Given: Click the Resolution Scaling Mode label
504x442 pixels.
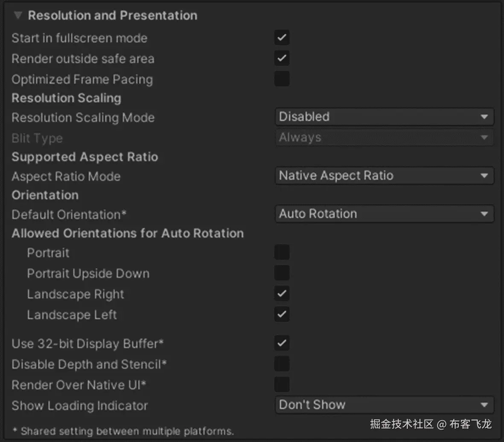Looking at the screenshot, I should 83,117.
